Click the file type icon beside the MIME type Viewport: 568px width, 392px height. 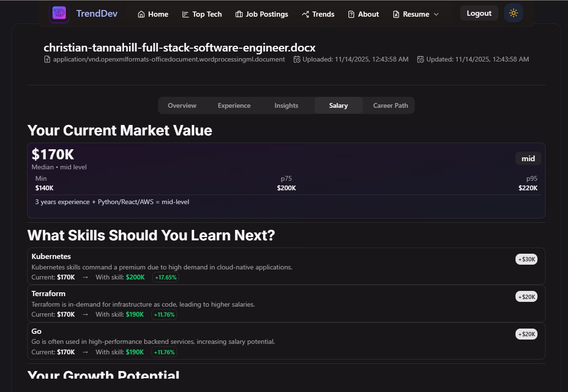click(x=47, y=60)
